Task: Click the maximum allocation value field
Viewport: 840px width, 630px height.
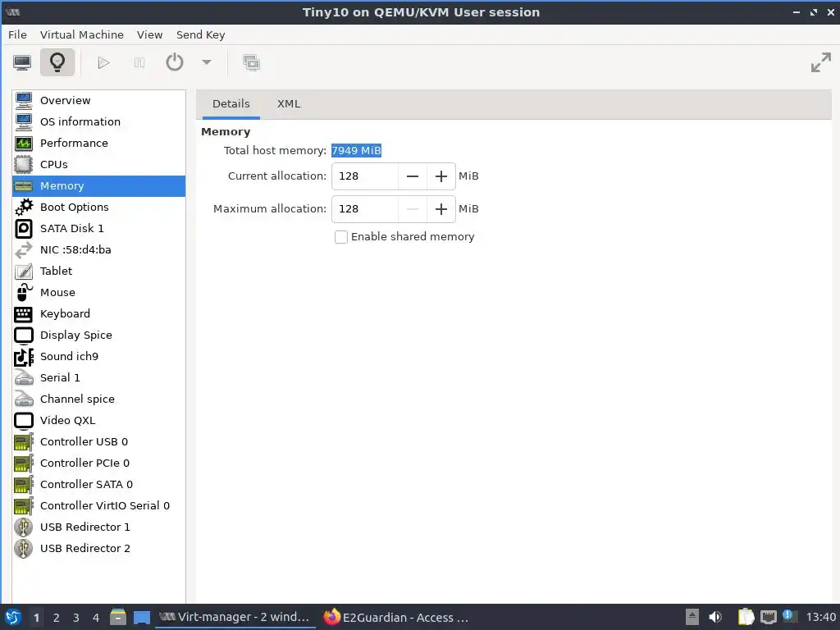Action: (365, 209)
